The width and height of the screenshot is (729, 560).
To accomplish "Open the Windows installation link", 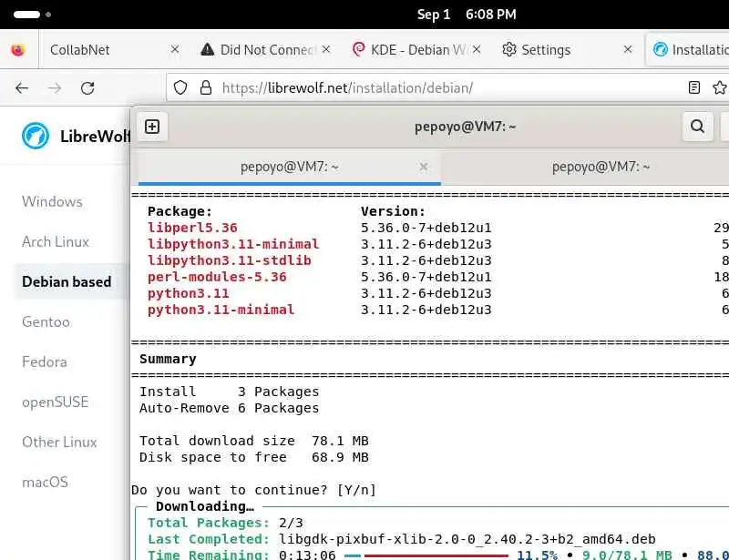I will pos(52,202).
